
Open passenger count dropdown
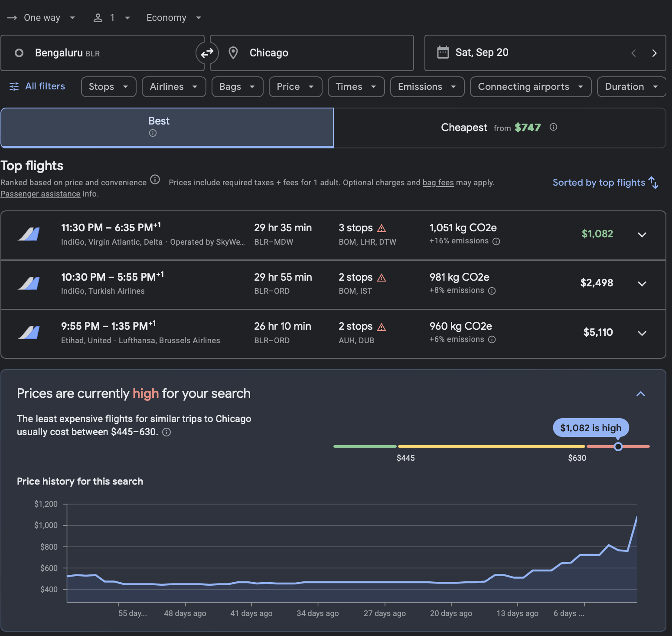pos(111,18)
